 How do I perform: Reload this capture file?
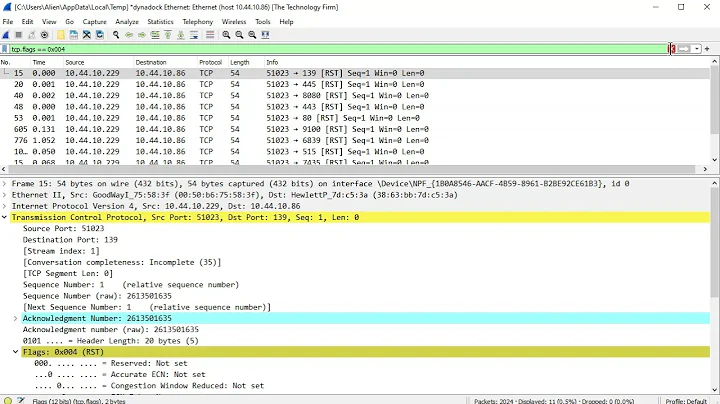tap(99, 35)
